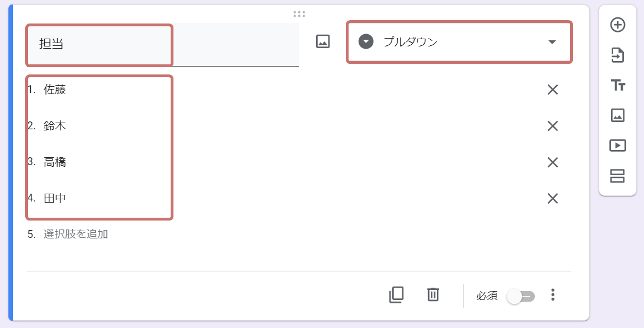Delete the question with the trash icon
Image resolution: width=644 pixels, height=328 pixels.
click(x=432, y=295)
